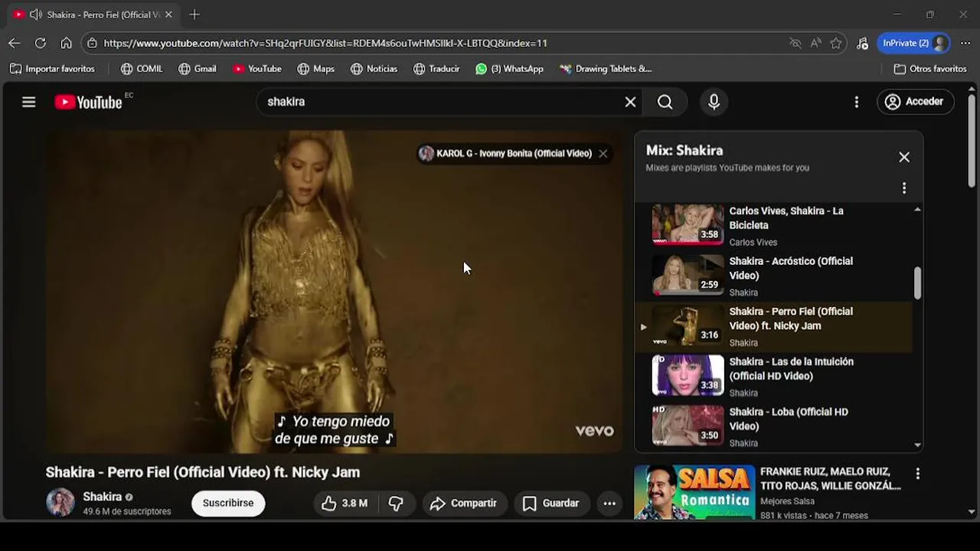
Task: Open the Salsa Romantica recommended video thumbnail
Action: (x=694, y=492)
